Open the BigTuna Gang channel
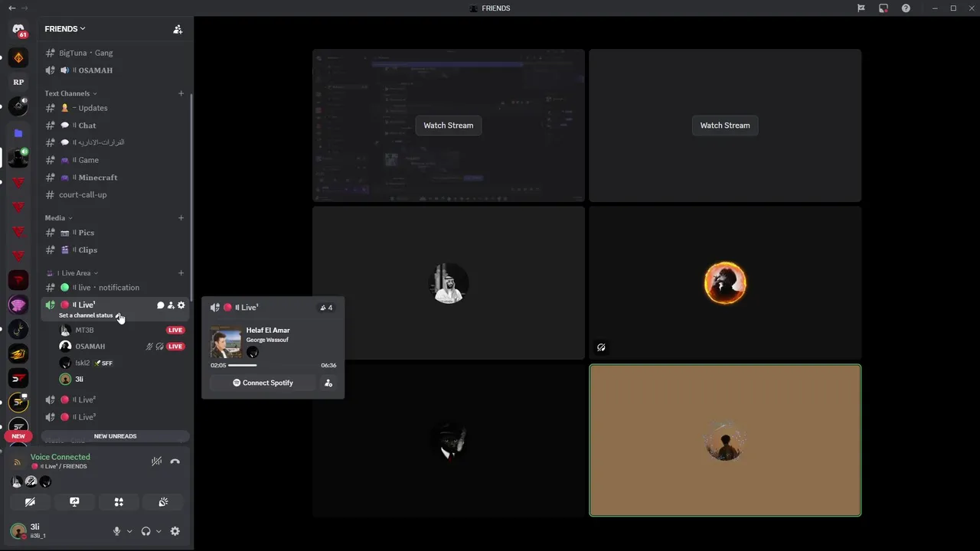The image size is (980, 551). click(x=115, y=53)
